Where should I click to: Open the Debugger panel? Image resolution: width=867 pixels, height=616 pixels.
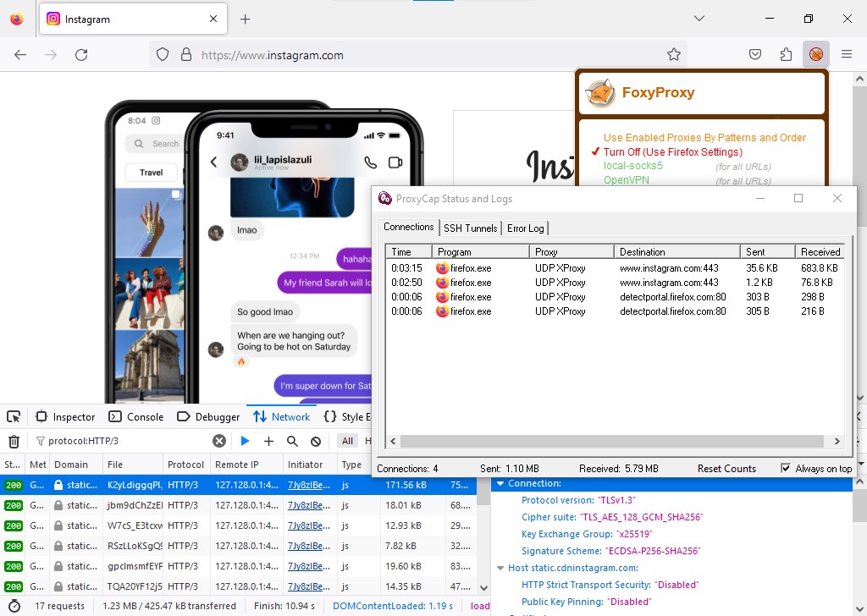coord(208,416)
